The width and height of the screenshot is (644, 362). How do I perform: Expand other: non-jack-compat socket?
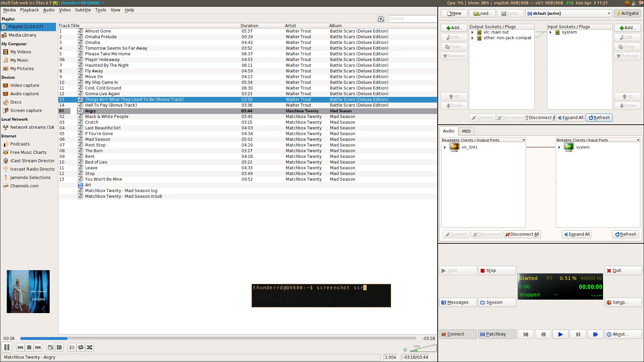click(x=472, y=38)
